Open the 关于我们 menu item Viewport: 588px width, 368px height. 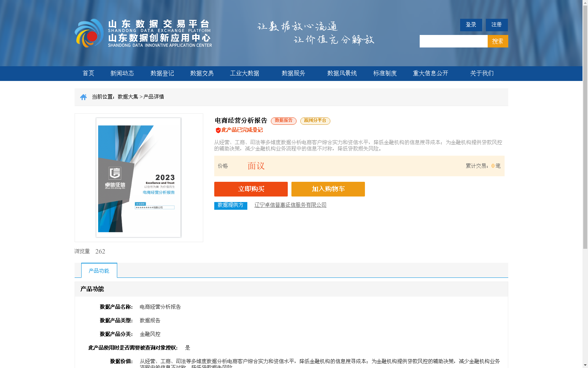(482, 73)
